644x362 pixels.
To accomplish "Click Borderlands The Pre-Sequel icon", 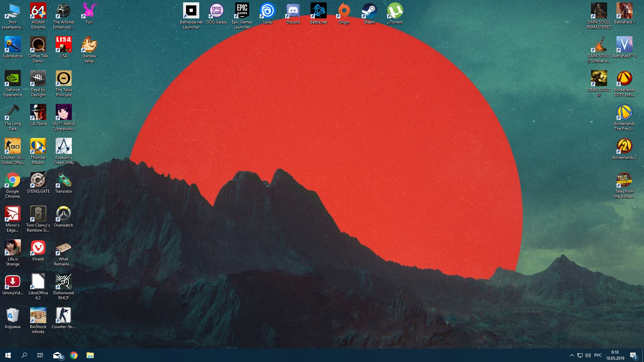I will [x=624, y=118].
